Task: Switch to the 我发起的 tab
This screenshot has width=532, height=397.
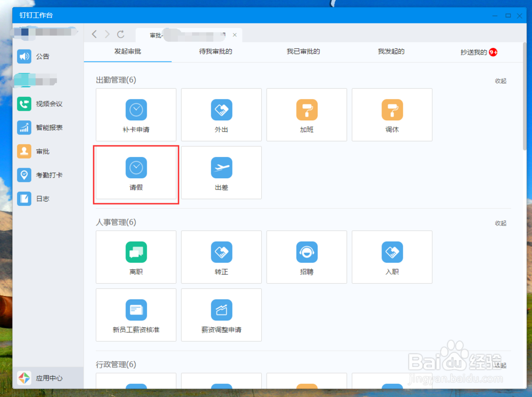Action: (391, 52)
